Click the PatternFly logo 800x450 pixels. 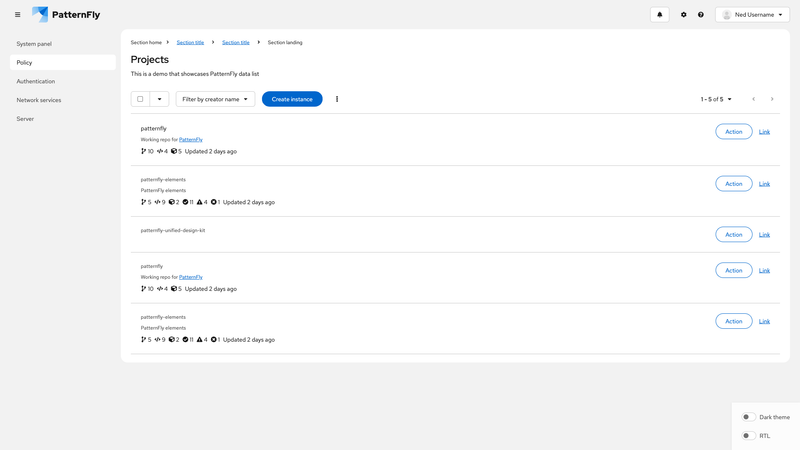click(66, 15)
